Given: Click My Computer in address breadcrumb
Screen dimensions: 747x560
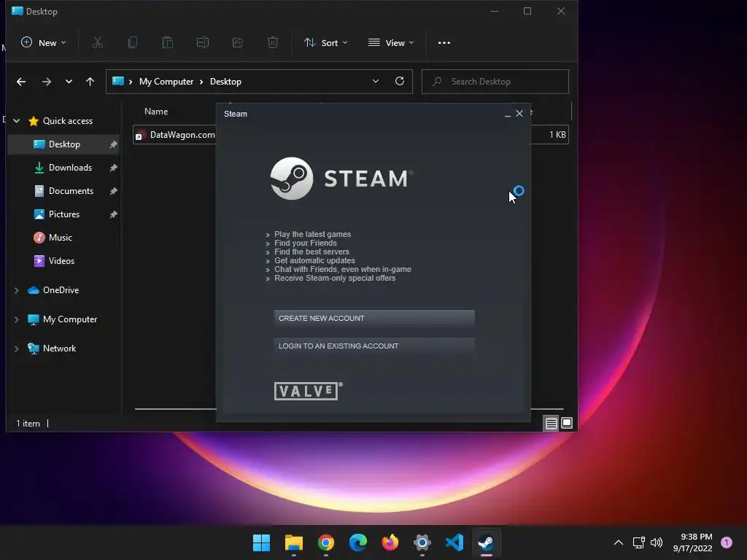Looking at the screenshot, I should [166, 82].
